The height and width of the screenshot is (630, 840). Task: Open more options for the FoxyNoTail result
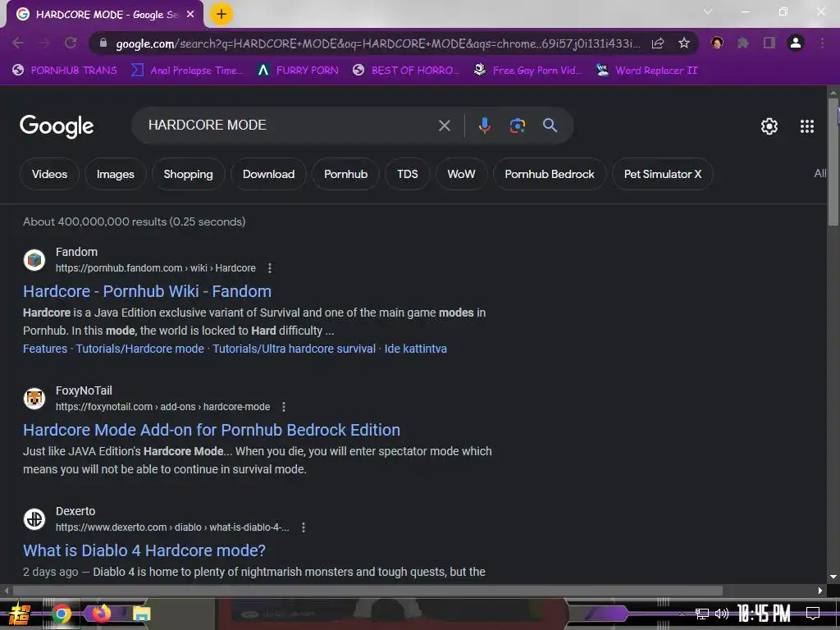point(284,407)
